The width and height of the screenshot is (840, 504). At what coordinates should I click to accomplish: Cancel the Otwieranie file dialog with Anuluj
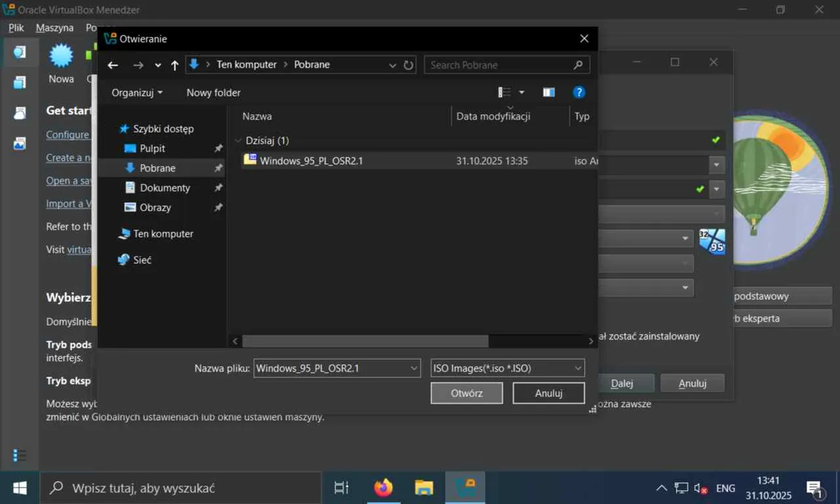(549, 393)
